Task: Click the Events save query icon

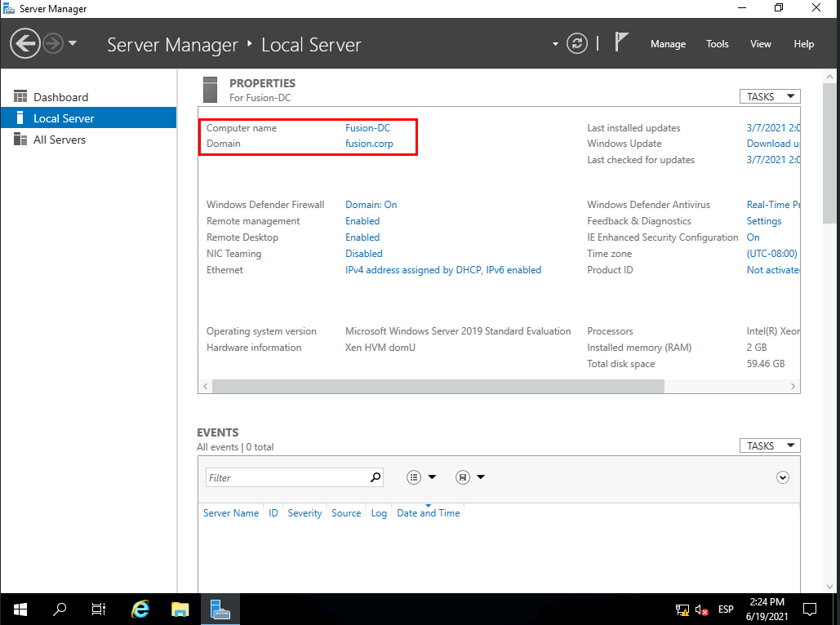Action: point(463,477)
